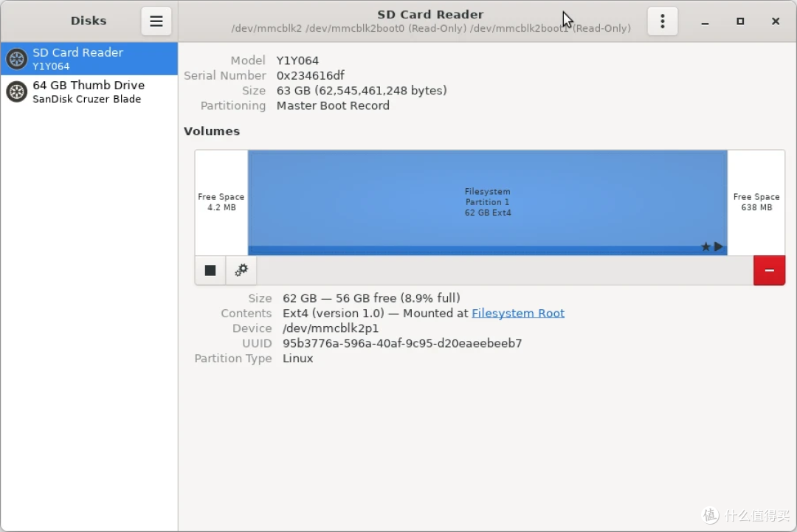
Task: Click the star bootable flag on partition
Action: coord(705,247)
